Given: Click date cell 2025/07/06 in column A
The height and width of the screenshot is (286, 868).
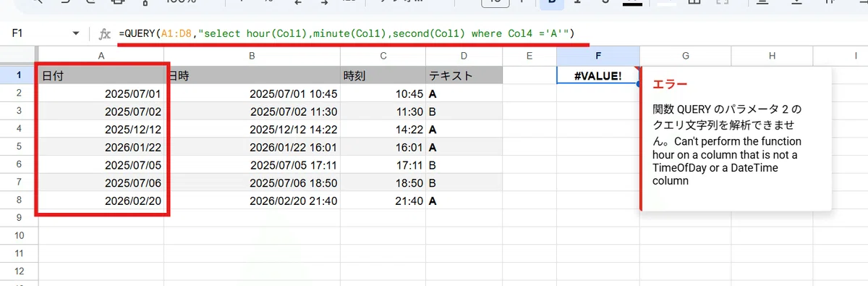Looking at the screenshot, I should point(101,182).
